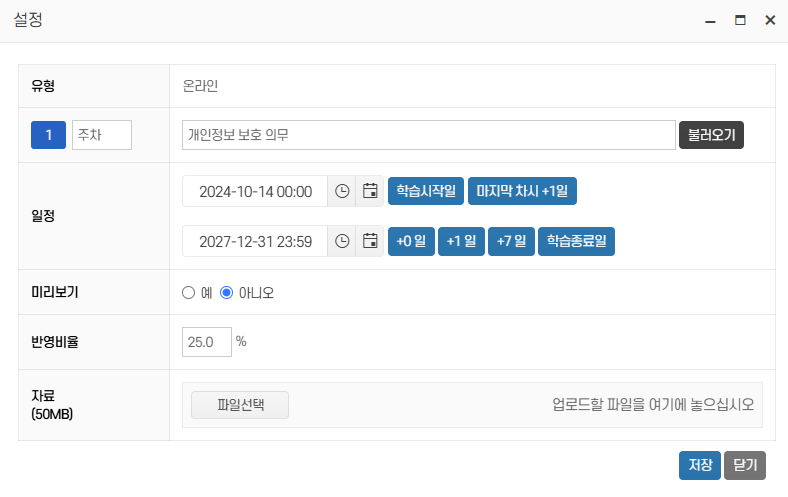Click 마지막 차시 +1일 button
This screenshot has height=497, width=788.
pyautogui.click(x=522, y=191)
